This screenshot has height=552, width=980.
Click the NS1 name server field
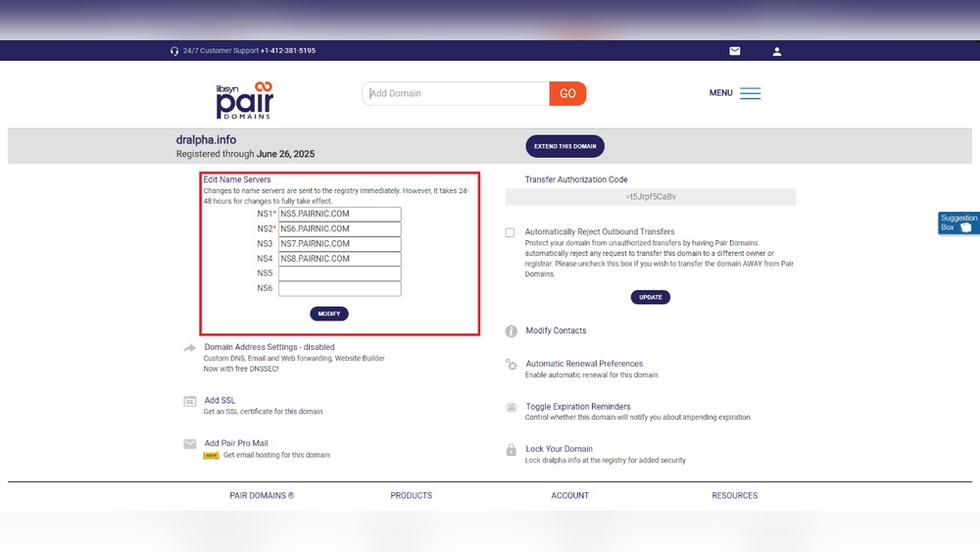[339, 214]
